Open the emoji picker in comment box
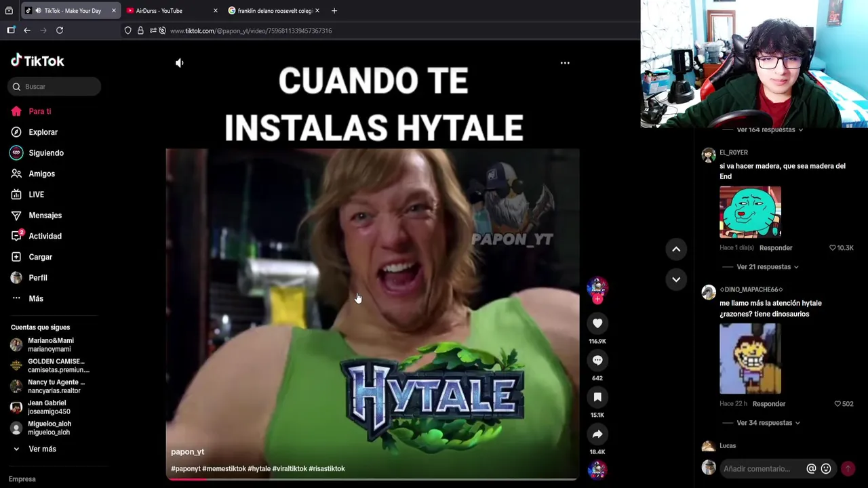Image resolution: width=868 pixels, height=488 pixels. tap(826, 468)
